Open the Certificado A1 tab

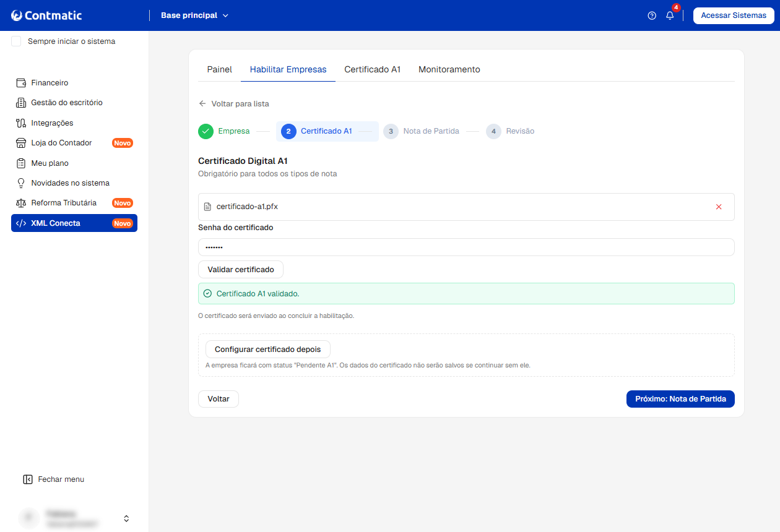(x=373, y=69)
